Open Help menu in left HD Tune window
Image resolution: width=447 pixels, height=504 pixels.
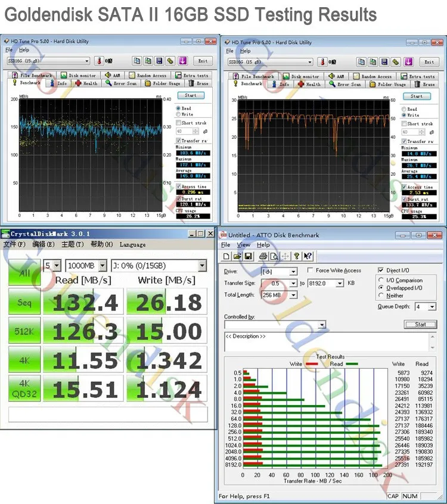[x=24, y=50]
